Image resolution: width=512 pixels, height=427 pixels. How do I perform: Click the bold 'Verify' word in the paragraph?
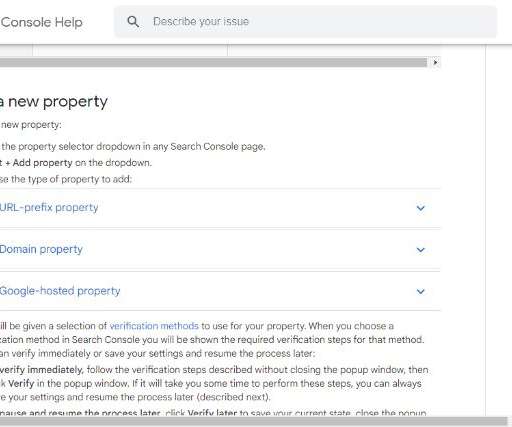[x=21, y=383]
